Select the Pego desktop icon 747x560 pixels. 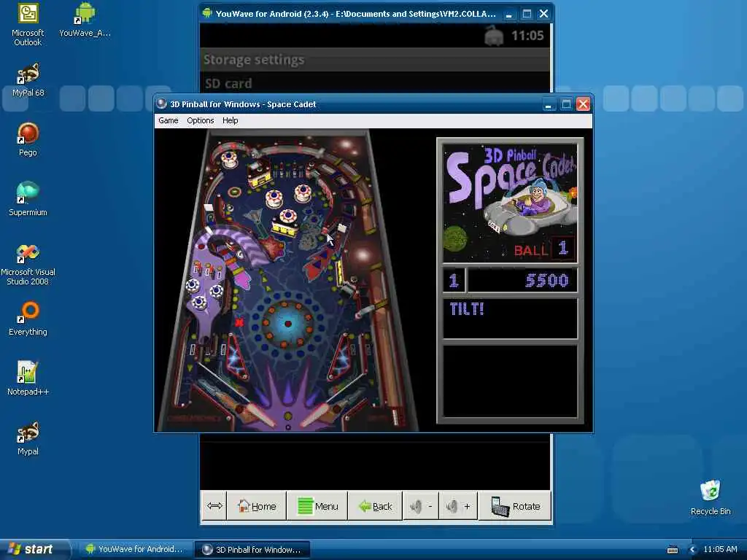coord(28,140)
